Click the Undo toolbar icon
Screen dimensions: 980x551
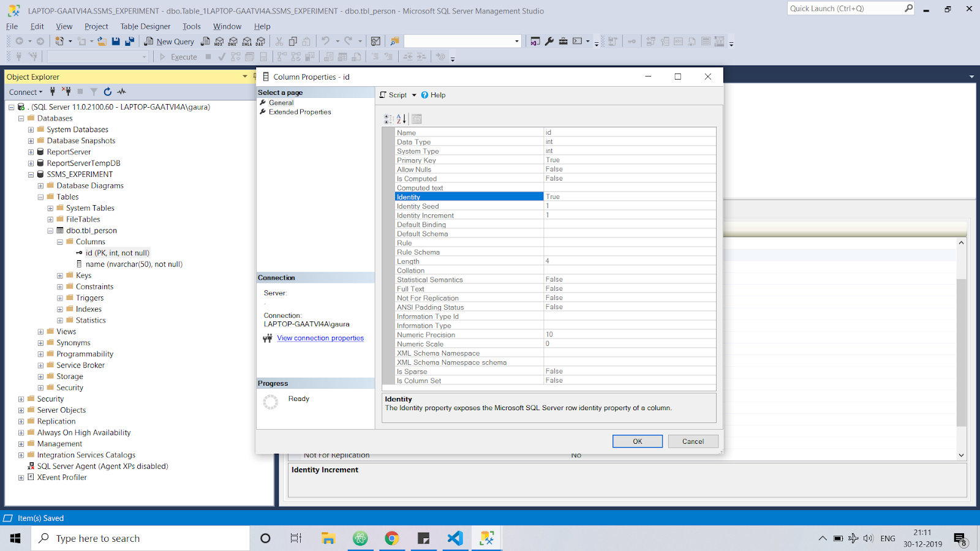click(324, 41)
